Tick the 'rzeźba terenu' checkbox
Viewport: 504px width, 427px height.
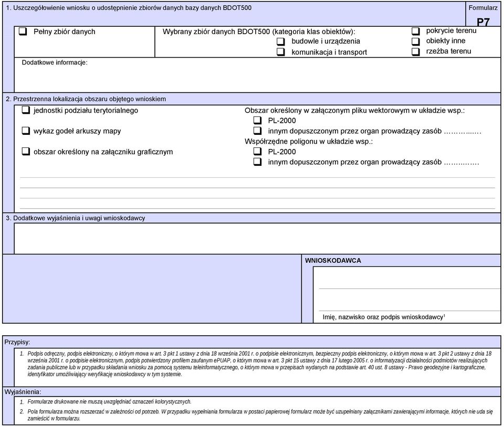click(416, 52)
